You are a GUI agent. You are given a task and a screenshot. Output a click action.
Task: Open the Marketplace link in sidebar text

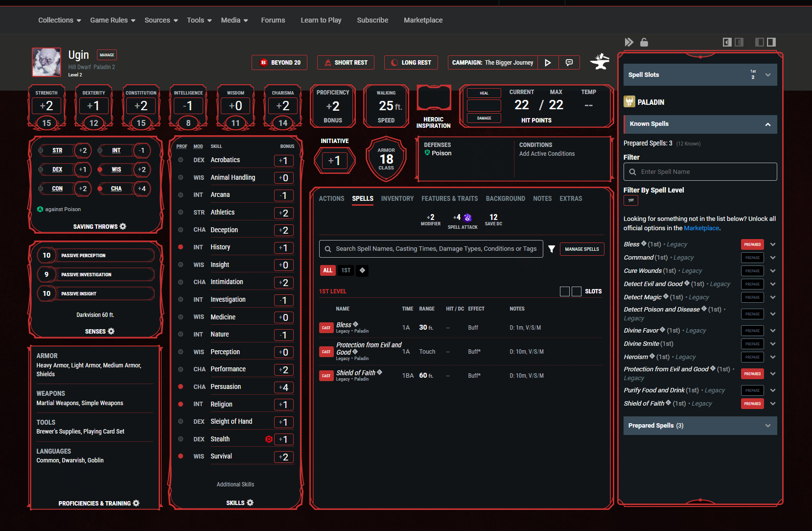click(701, 228)
